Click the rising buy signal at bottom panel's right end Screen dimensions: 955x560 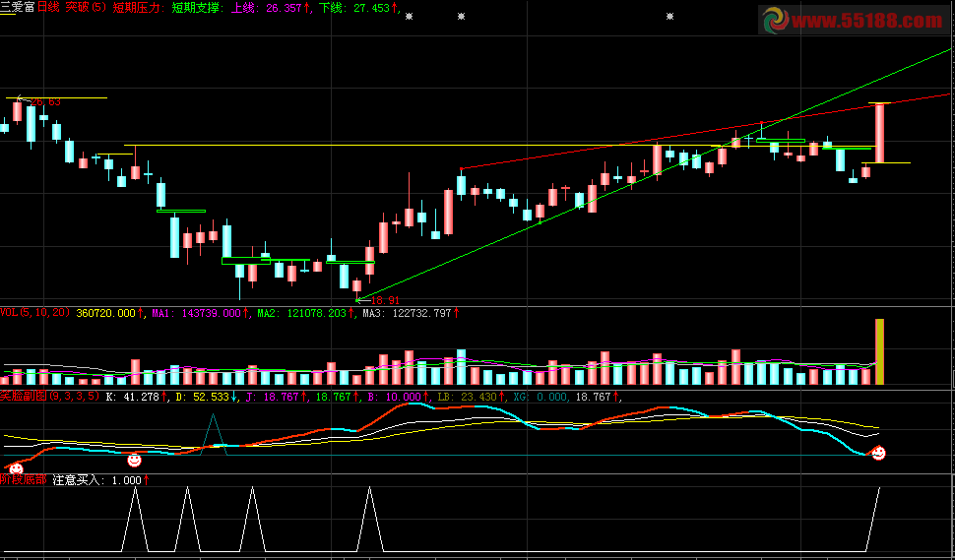tap(872, 520)
